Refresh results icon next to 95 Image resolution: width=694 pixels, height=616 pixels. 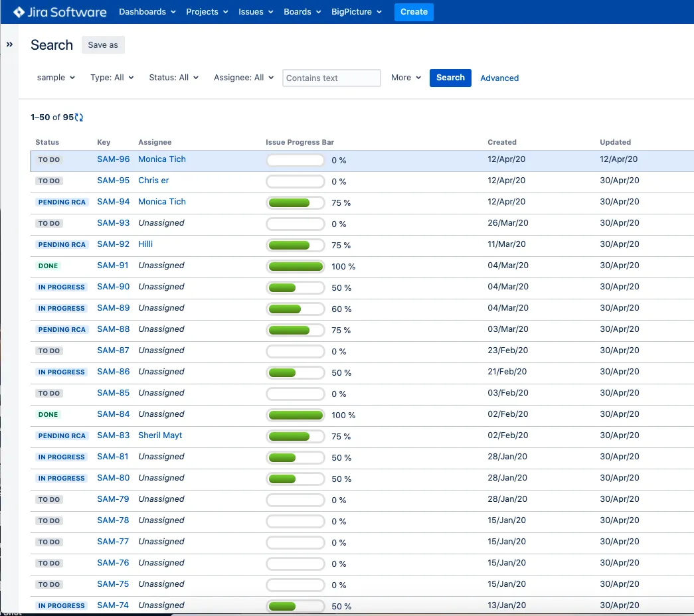pos(79,117)
